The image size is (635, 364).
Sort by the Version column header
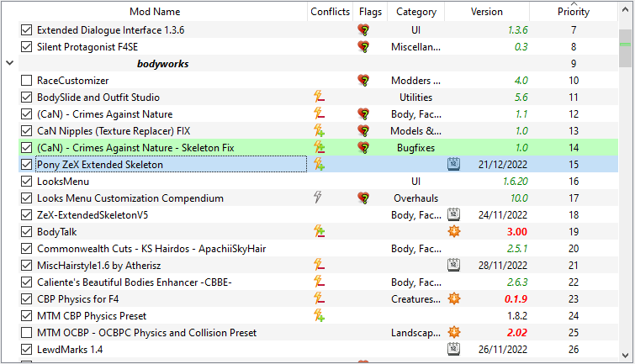click(486, 12)
